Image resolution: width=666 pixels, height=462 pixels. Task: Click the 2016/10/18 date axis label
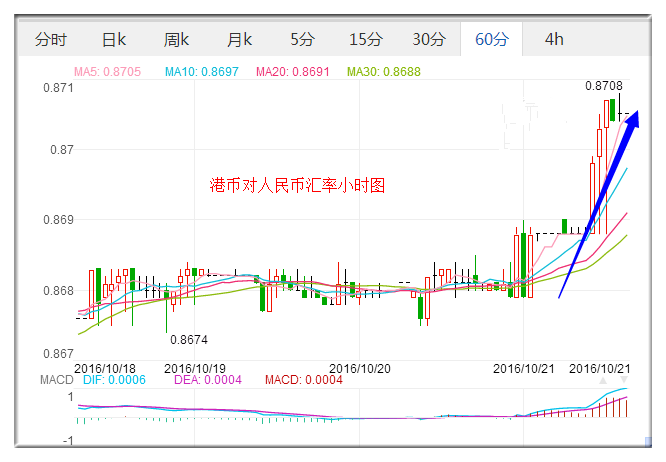(x=105, y=368)
